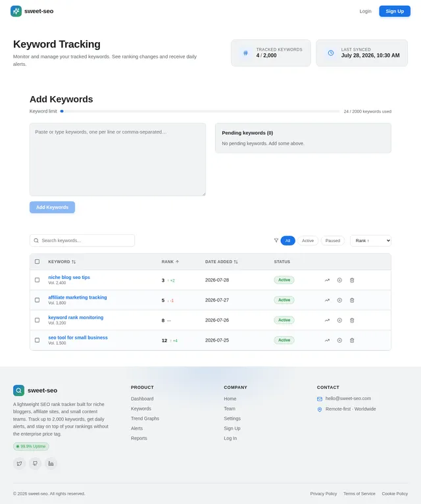Click the clock icon in Last Synced card
This screenshot has width=421, height=504.
(331, 53)
